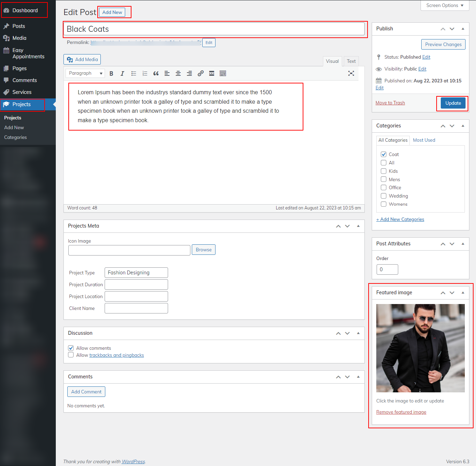Check the Wedding category checkbox
The image size is (476, 466).
point(384,196)
